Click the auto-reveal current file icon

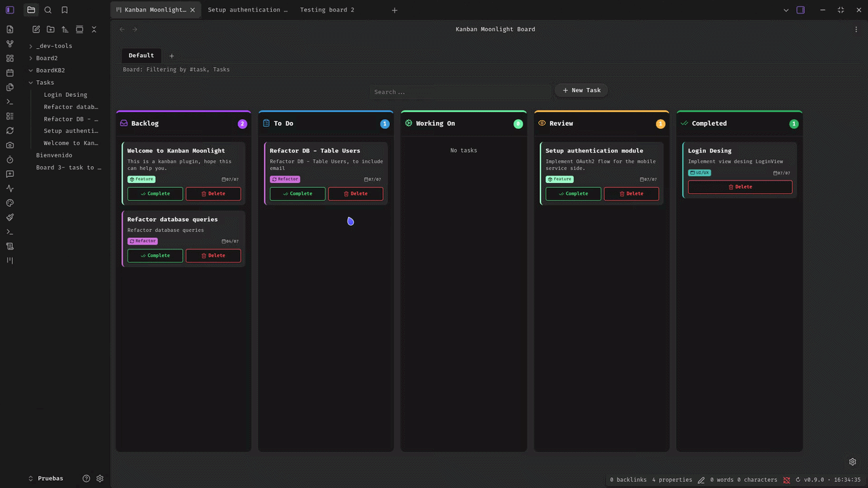(x=79, y=29)
